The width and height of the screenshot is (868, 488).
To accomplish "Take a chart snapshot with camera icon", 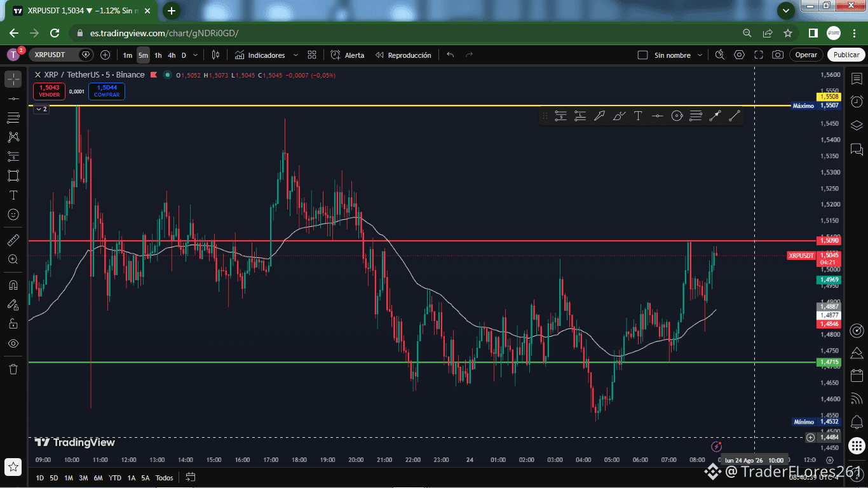I will pos(778,55).
